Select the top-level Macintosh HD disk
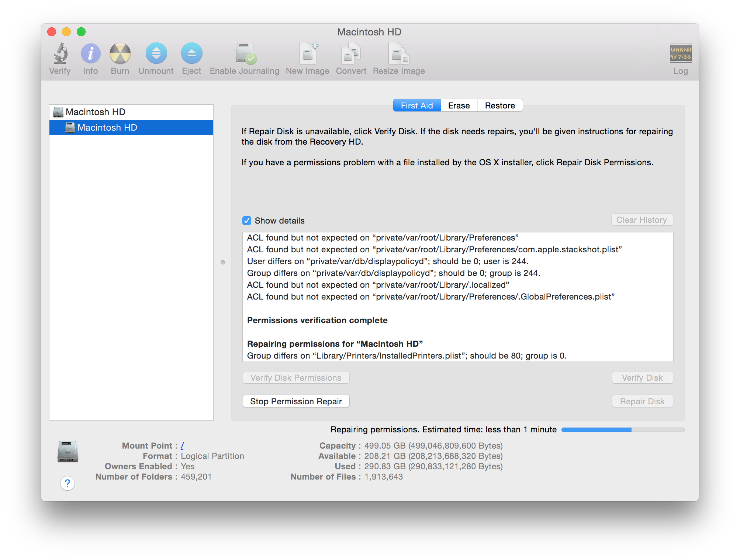This screenshot has width=740, height=560. pos(131,112)
